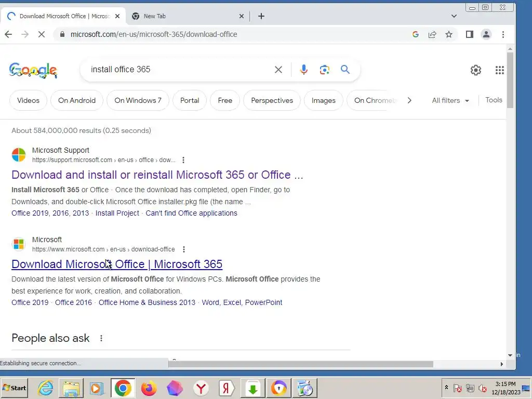The height and width of the screenshot is (399, 532).
Task: Select the Portal filter chip
Action: (190, 100)
